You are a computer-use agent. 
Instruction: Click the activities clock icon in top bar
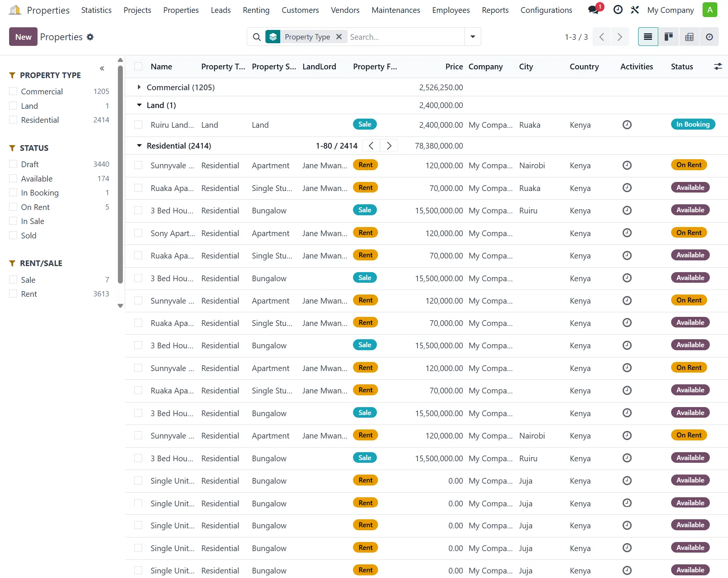618,10
